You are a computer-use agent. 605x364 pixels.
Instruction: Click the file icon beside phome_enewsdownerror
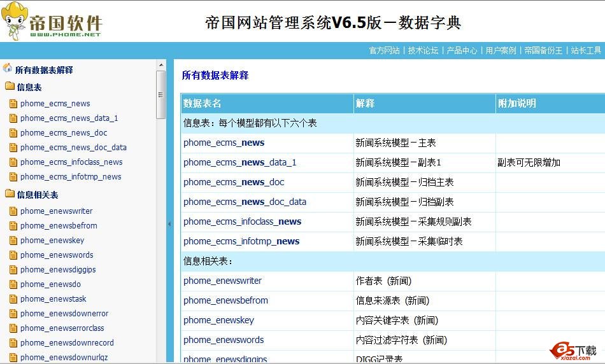coord(13,314)
